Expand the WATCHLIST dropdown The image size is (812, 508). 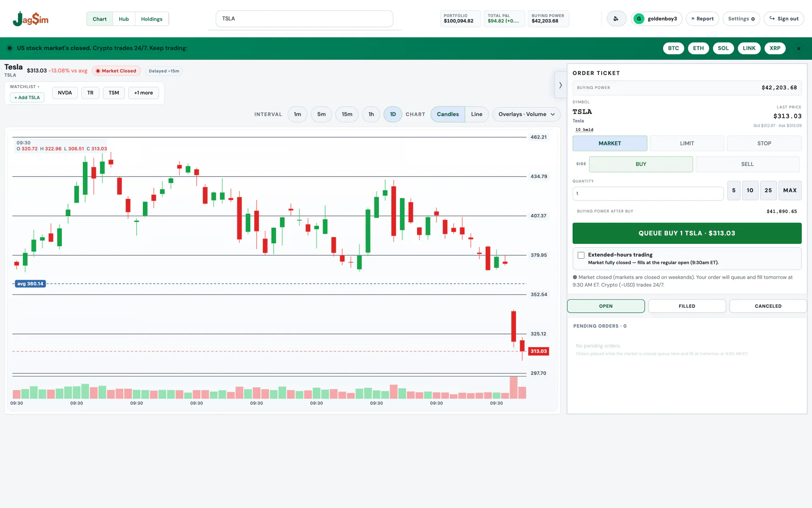25,87
